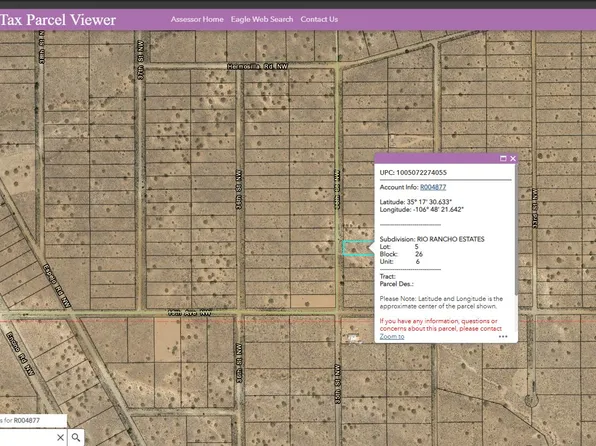596x446 pixels.
Task: Open the popup more options ellipsis
Action: tap(503, 336)
